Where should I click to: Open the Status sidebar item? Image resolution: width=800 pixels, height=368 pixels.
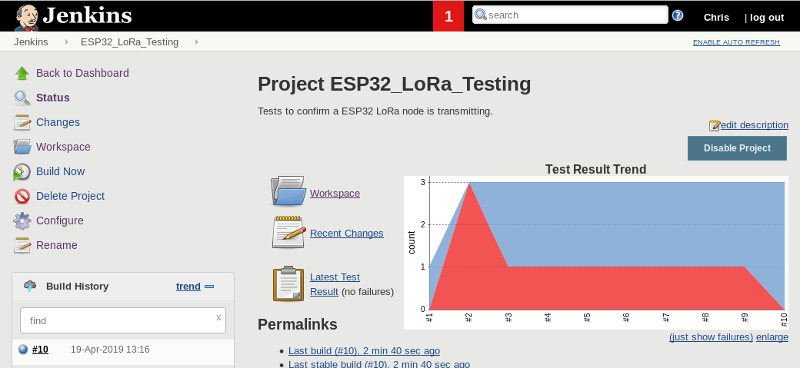pyautogui.click(x=53, y=97)
